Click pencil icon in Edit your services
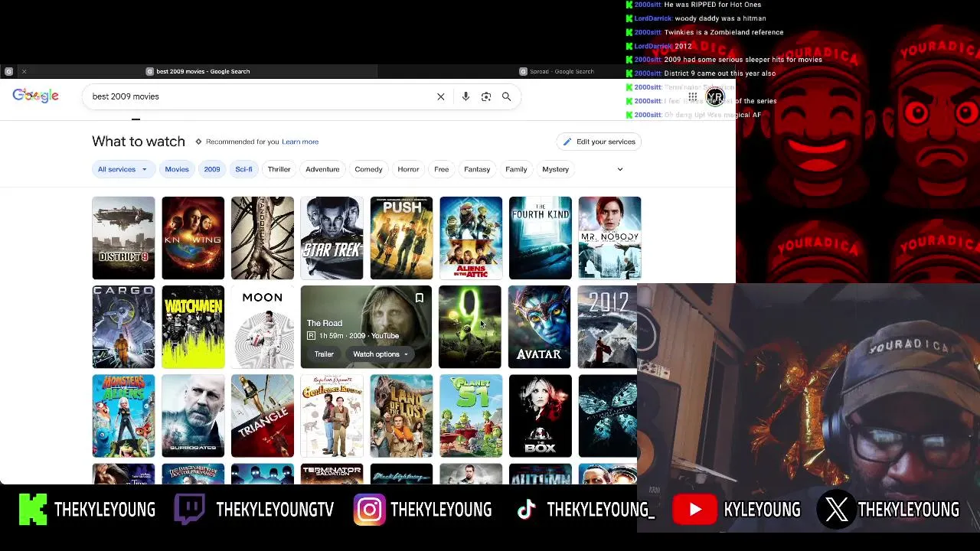The height and width of the screenshot is (551, 980). pos(567,142)
